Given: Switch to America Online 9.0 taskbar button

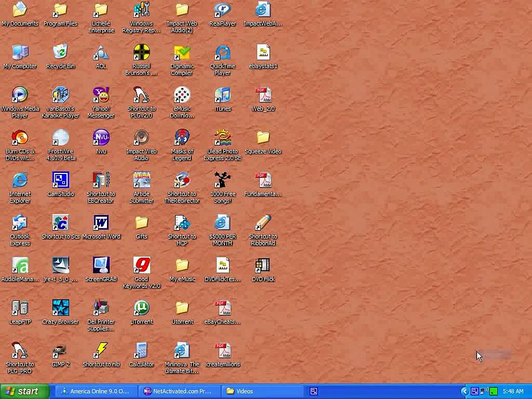Looking at the screenshot, I should click(x=95, y=391).
